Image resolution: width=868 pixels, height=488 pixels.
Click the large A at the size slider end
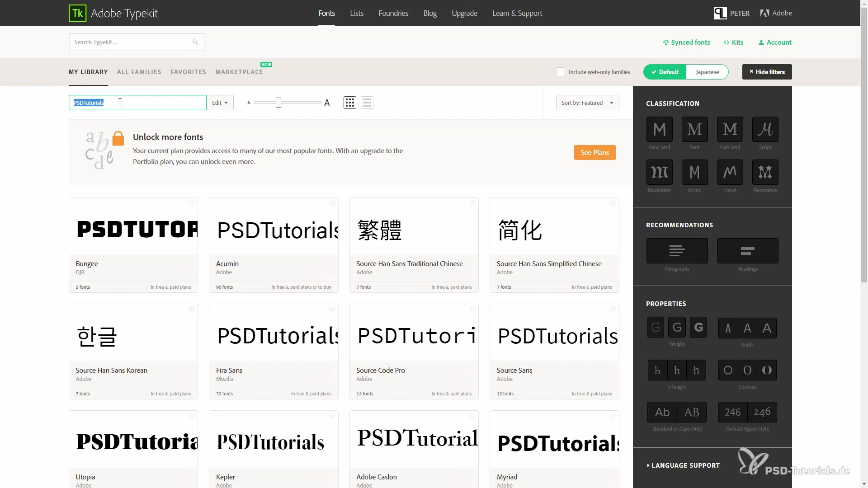(327, 103)
